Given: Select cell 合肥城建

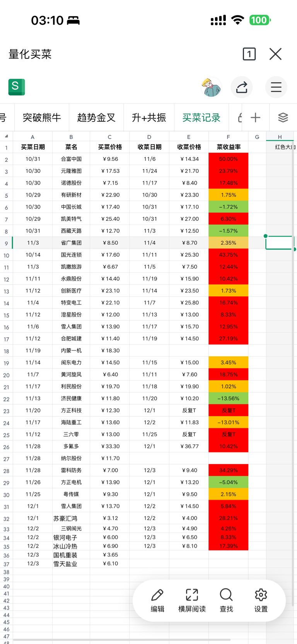Looking at the screenshot, I should [71, 338].
